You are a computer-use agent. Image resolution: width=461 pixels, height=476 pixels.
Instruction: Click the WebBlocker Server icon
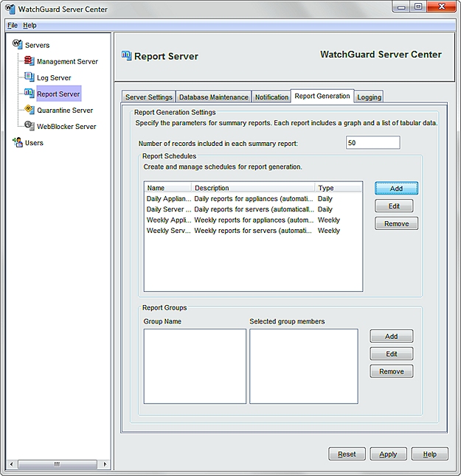pyautogui.click(x=30, y=126)
